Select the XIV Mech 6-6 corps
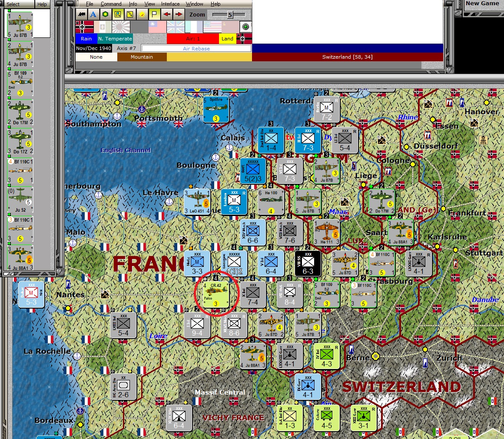Image resolution: width=504 pixels, height=439 pixels. click(x=252, y=232)
